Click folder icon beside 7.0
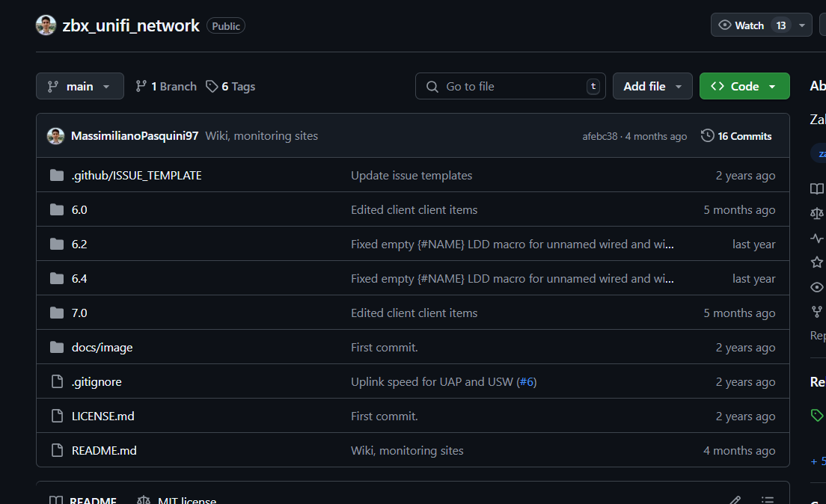This screenshot has height=504, width=826. [x=57, y=313]
